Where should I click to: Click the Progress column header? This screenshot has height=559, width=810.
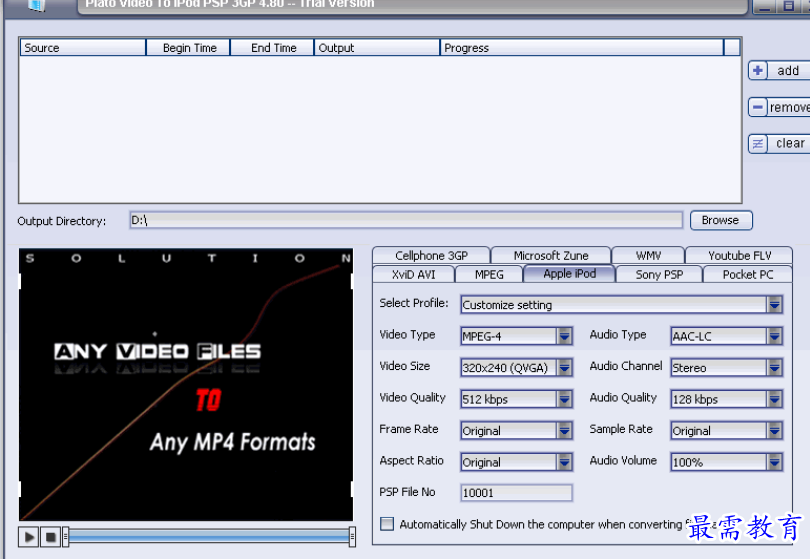(x=582, y=48)
